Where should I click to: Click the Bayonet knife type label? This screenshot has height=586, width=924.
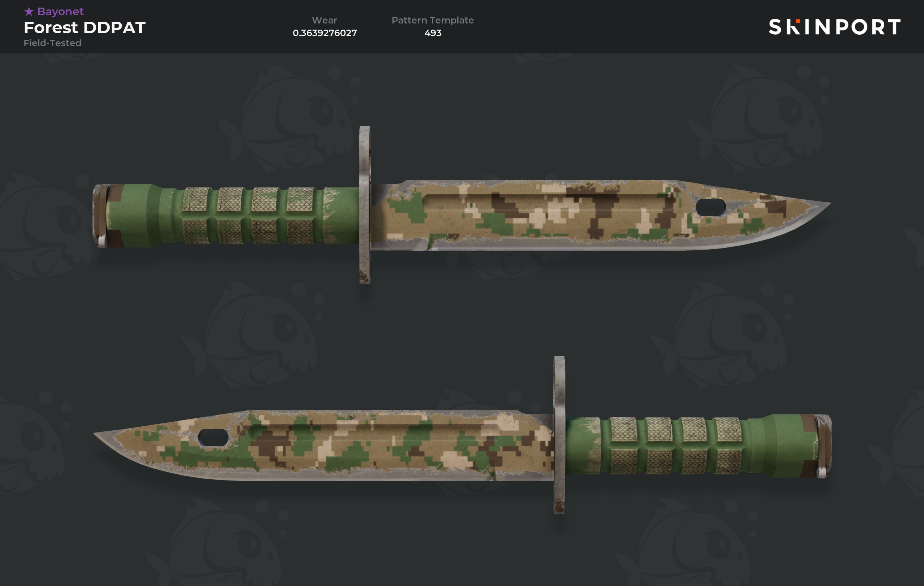point(60,12)
